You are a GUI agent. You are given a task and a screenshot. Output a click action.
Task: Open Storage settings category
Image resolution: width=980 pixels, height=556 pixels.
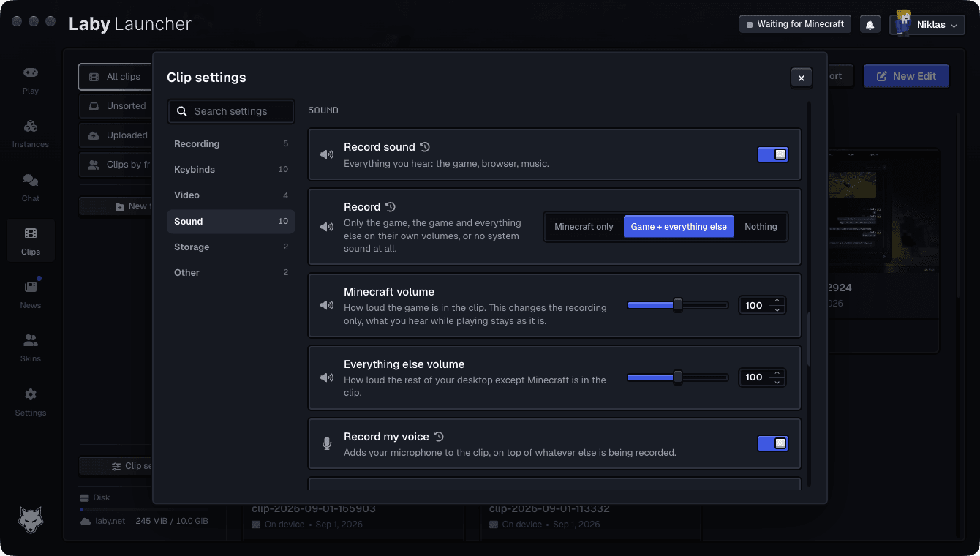tap(231, 247)
